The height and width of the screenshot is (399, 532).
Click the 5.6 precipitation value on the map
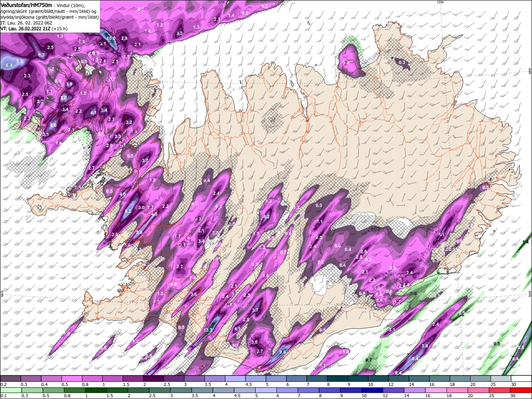[x=139, y=232]
